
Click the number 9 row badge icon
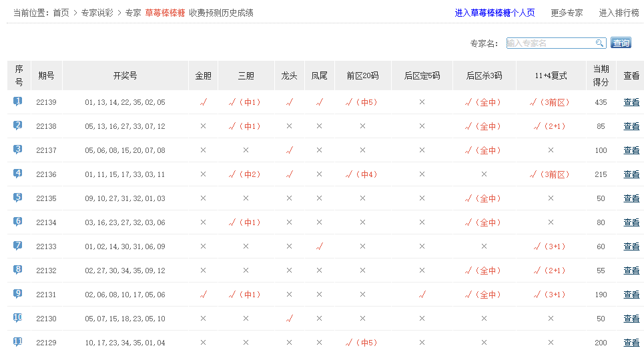pyautogui.click(x=18, y=294)
